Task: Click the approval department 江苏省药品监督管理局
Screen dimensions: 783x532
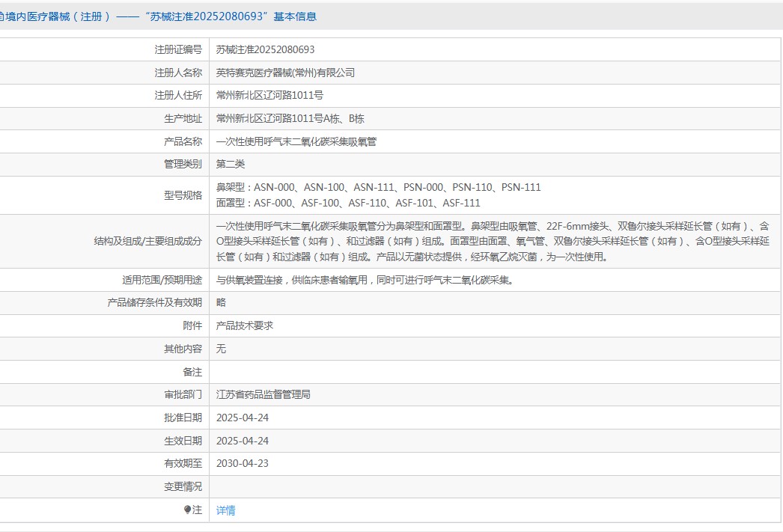Action: 263,394
